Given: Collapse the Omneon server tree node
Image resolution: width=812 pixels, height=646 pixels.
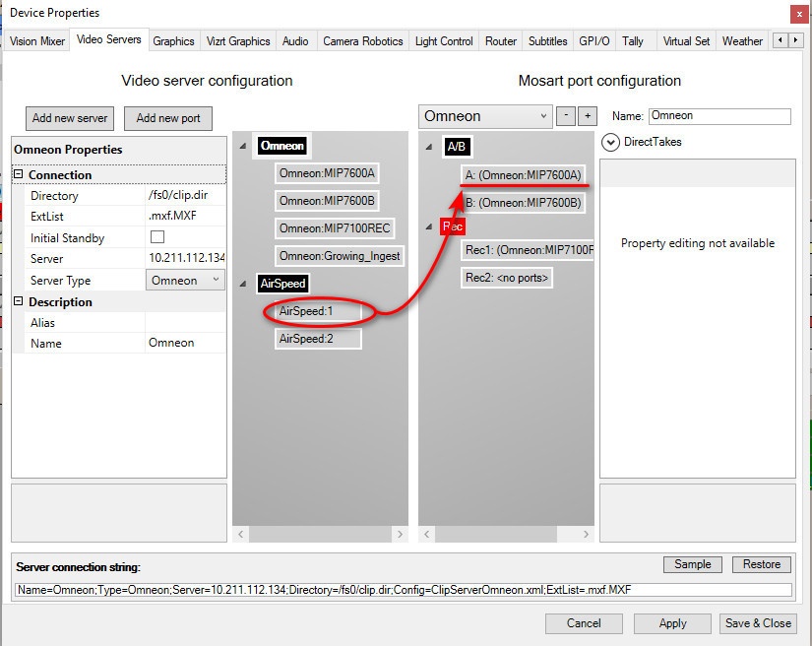Looking at the screenshot, I should coord(242,146).
